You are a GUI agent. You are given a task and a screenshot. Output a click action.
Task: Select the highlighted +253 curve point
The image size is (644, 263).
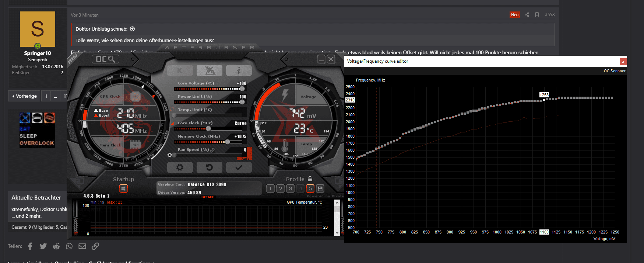(544, 100)
